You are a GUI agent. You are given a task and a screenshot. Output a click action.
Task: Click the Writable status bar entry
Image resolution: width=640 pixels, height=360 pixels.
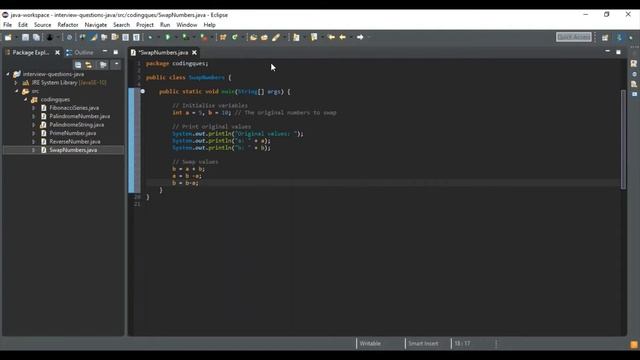click(x=370, y=344)
